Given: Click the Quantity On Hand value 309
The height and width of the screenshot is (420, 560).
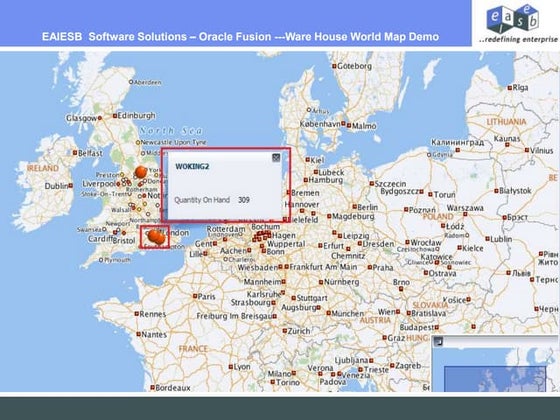Looking at the screenshot, I should [244, 200].
